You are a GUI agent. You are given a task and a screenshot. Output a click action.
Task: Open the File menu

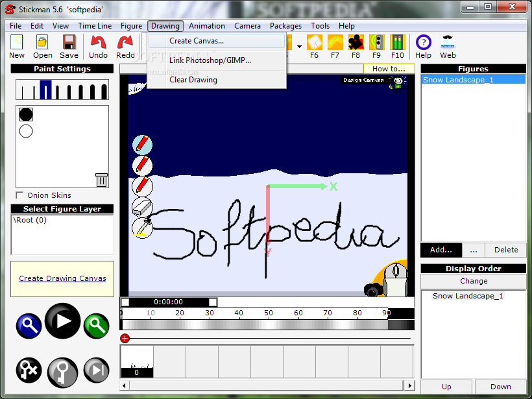[16, 26]
